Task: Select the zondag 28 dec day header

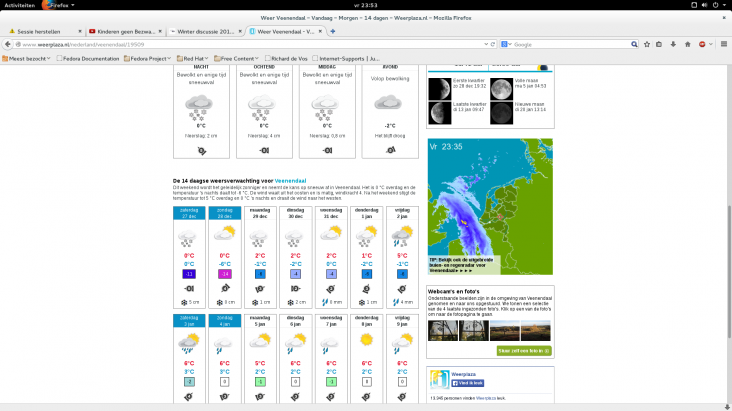Action: 225,213
